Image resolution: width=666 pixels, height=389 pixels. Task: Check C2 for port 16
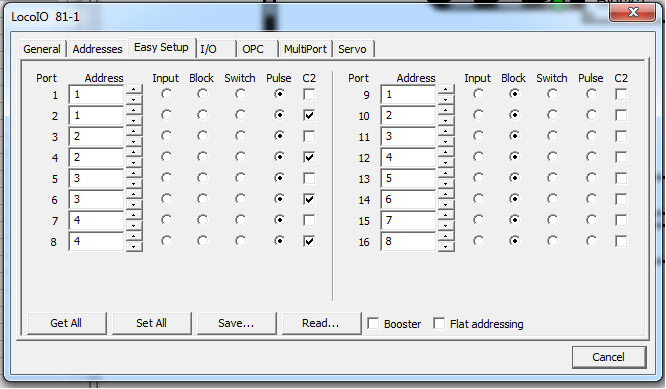pos(621,241)
